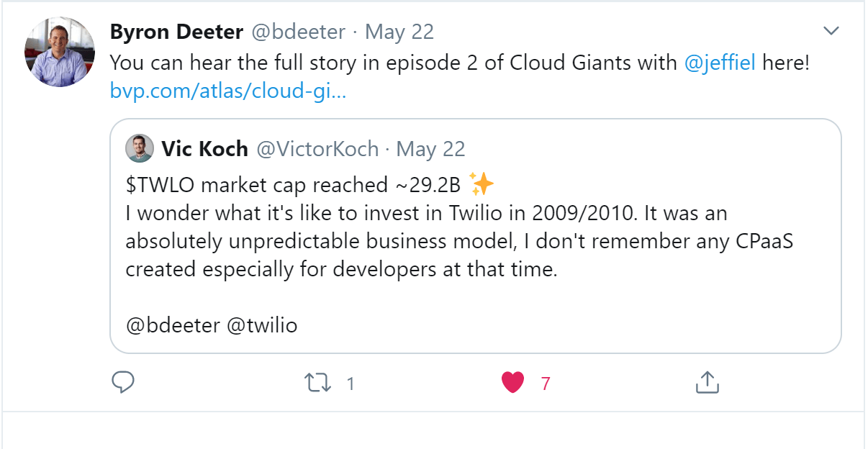Click the sparkles emoji in quoted tweet
This screenshot has height=449, width=868.
click(x=481, y=185)
